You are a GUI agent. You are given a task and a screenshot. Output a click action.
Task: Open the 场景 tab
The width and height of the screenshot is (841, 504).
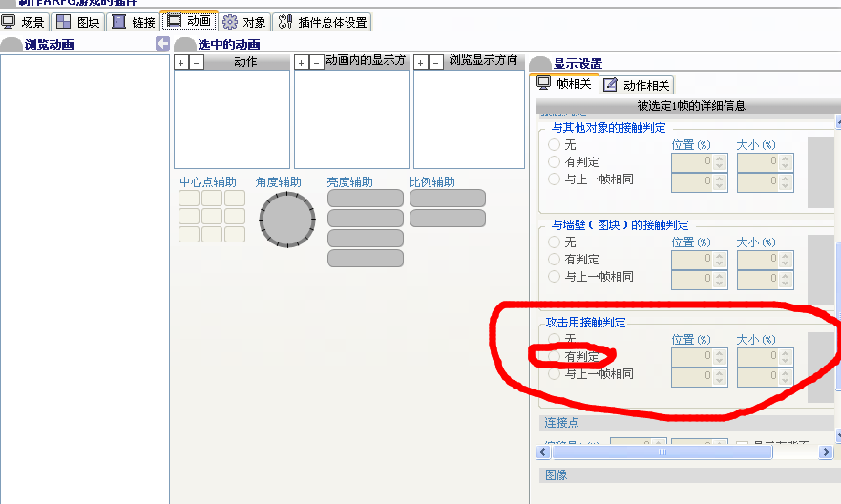coord(24,22)
